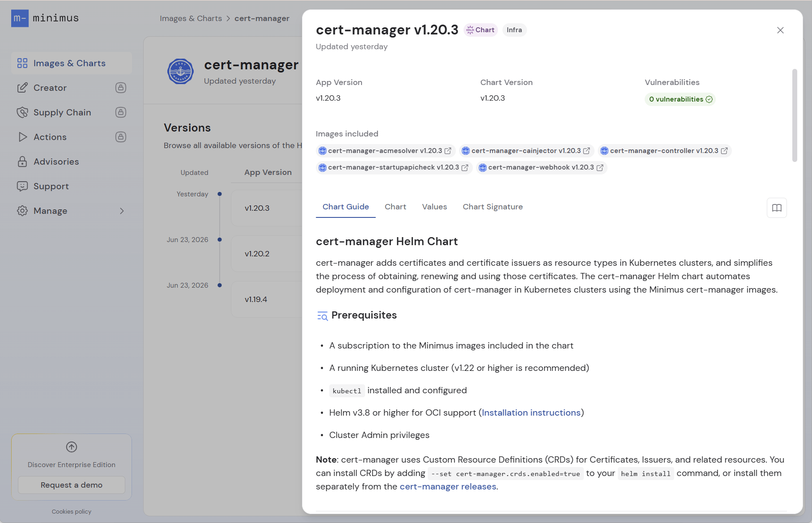This screenshot has width=812, height=523.
Task: Click the lock badge beside Actions
Action: coord(121,137)
